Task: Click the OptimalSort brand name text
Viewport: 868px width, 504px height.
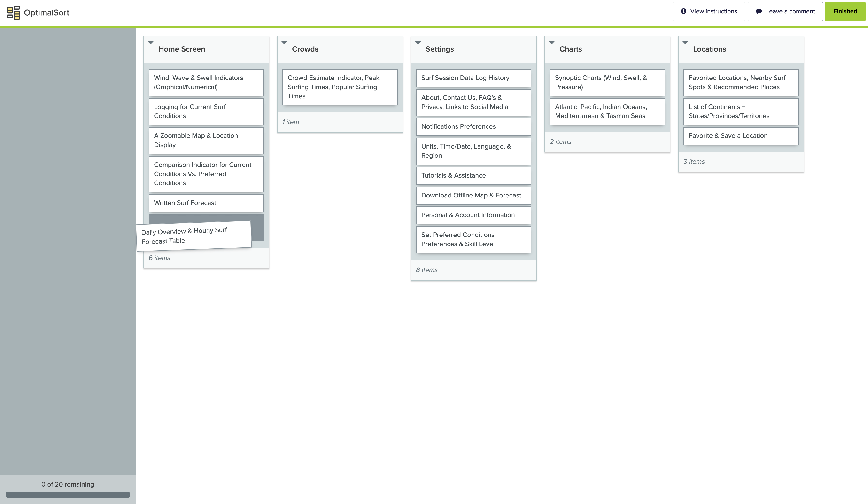Action: (46, 13)
